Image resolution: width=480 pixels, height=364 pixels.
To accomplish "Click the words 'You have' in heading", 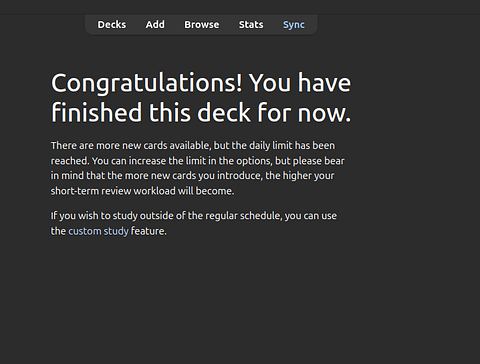I will click(x=300, y=82).
